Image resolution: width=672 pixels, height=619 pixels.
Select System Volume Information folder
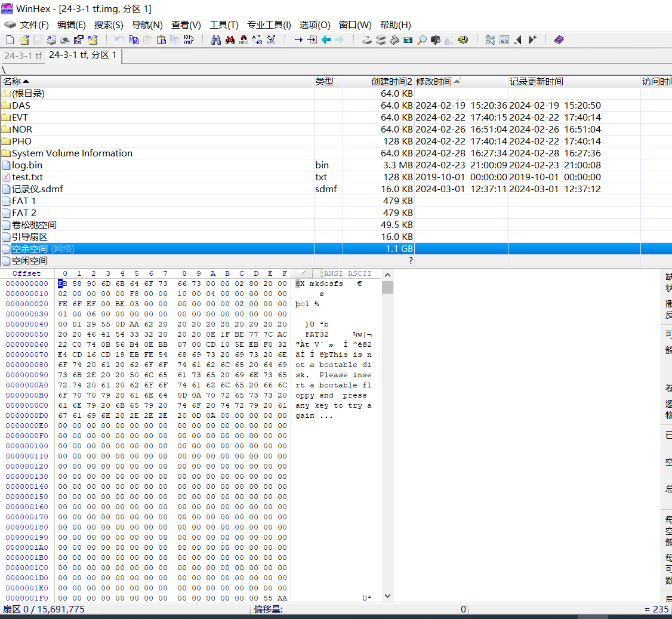336,153
